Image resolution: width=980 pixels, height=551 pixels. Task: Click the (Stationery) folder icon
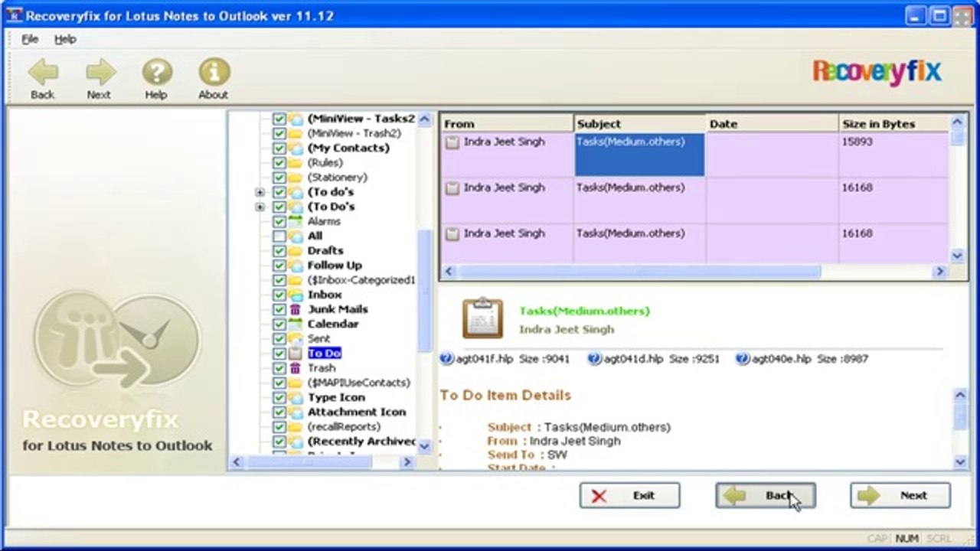point(296,177)
